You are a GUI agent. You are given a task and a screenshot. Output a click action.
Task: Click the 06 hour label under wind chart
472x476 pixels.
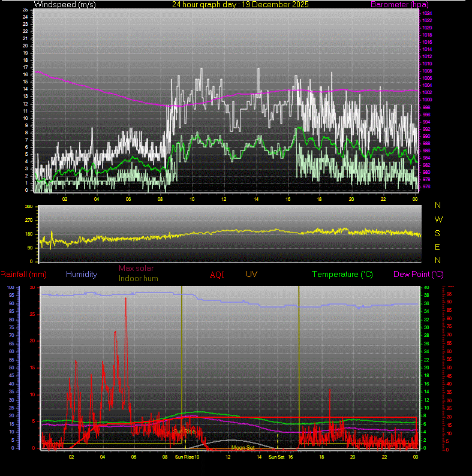[x=128, y=199]
